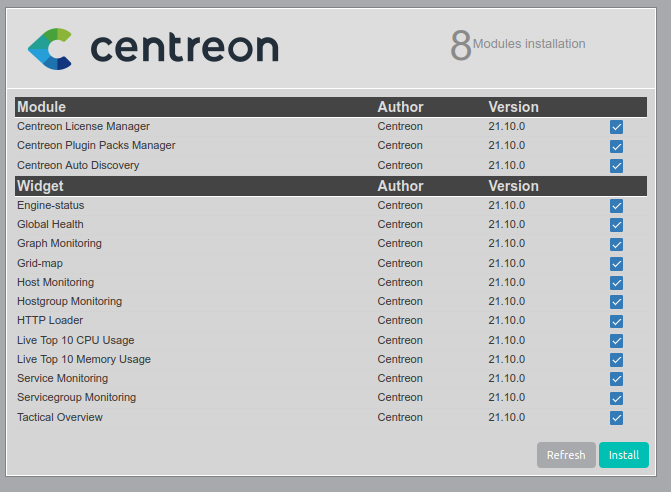This screenshot has height=492, width=671.
Task: Toggle Live Top 10 Memory Usage checkbox
Action: point(616,360)
